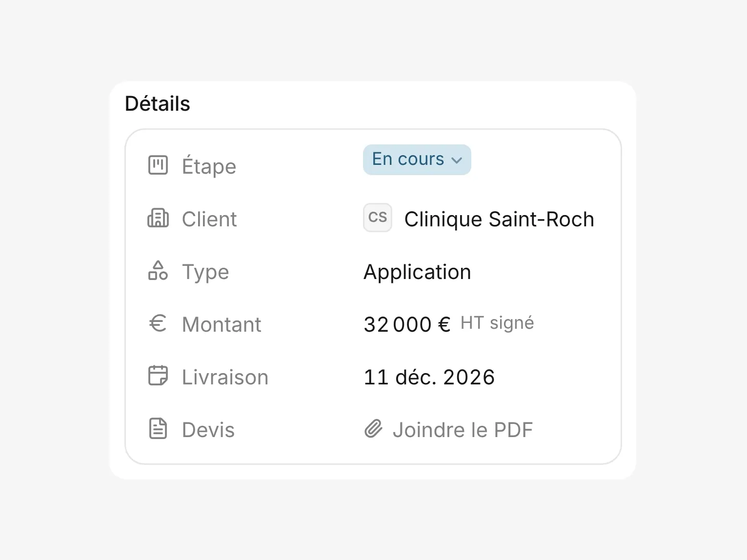This screenshot has width=747, height=560.
Task: Click the euro icon beside Montant
Action: pyautogui.click(x=158, y=323)
